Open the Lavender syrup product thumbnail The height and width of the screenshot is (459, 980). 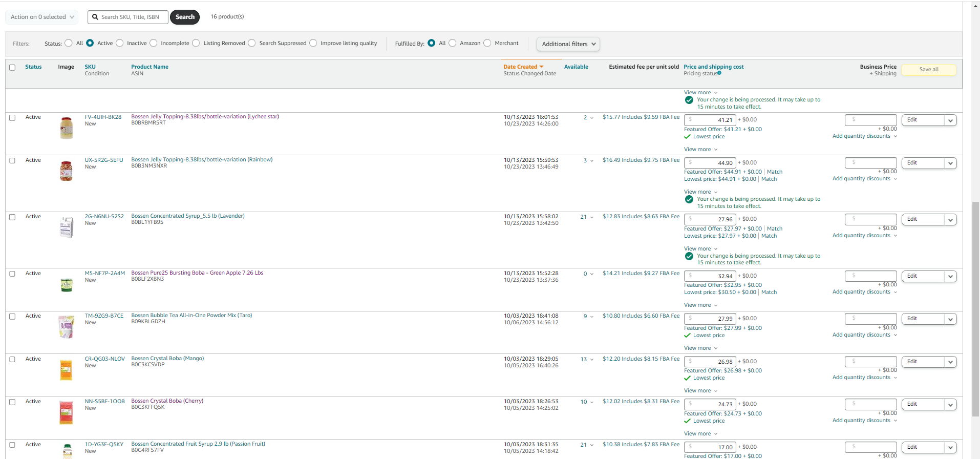66,227
